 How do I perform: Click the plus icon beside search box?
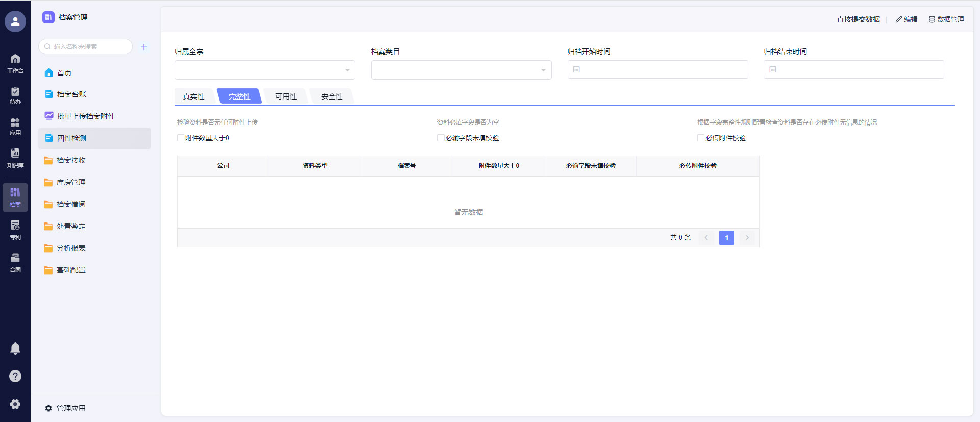point(144,47)
